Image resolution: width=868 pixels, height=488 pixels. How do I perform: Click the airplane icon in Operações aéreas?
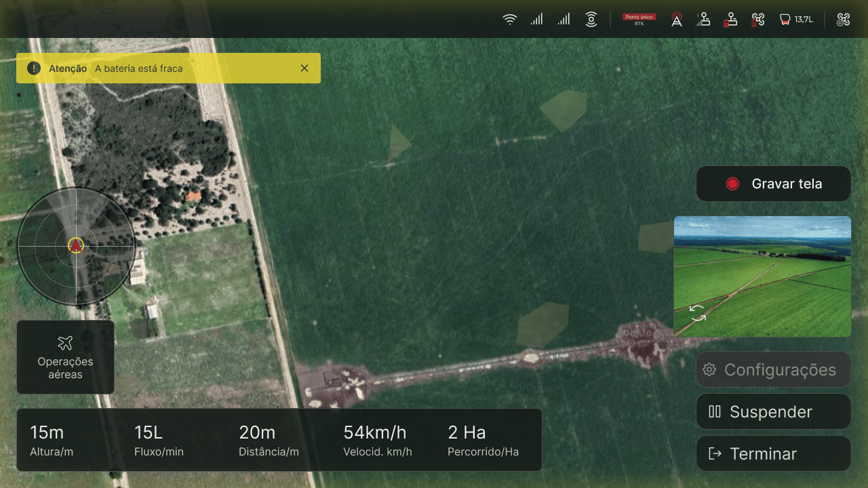point(65,343)
